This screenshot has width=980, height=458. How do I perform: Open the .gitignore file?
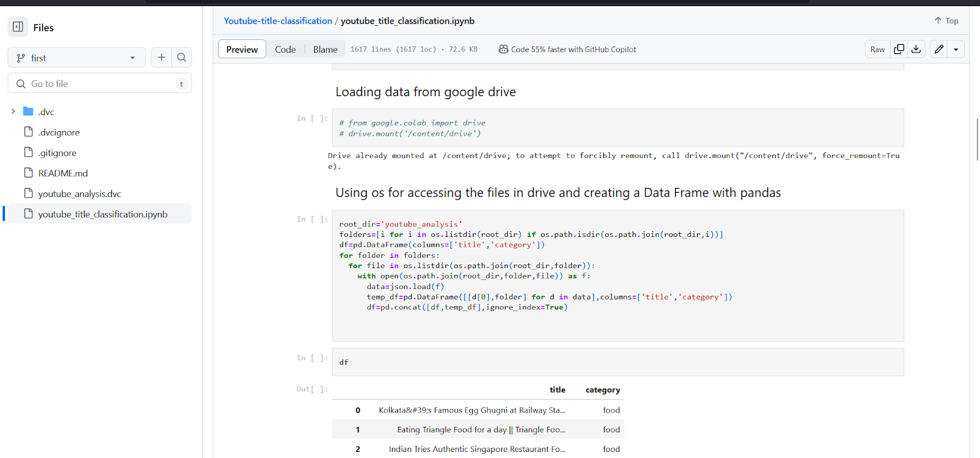[x=58, y=153]
